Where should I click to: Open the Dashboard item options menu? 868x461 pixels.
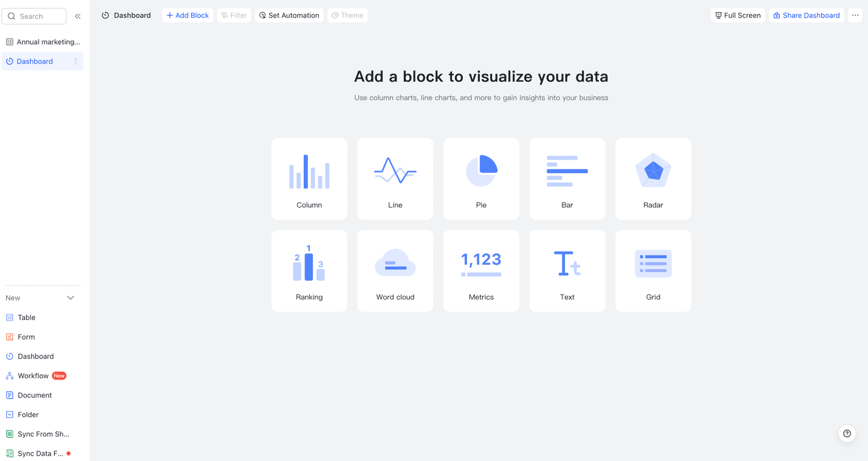pyautogui.click(x=75, y=61)
